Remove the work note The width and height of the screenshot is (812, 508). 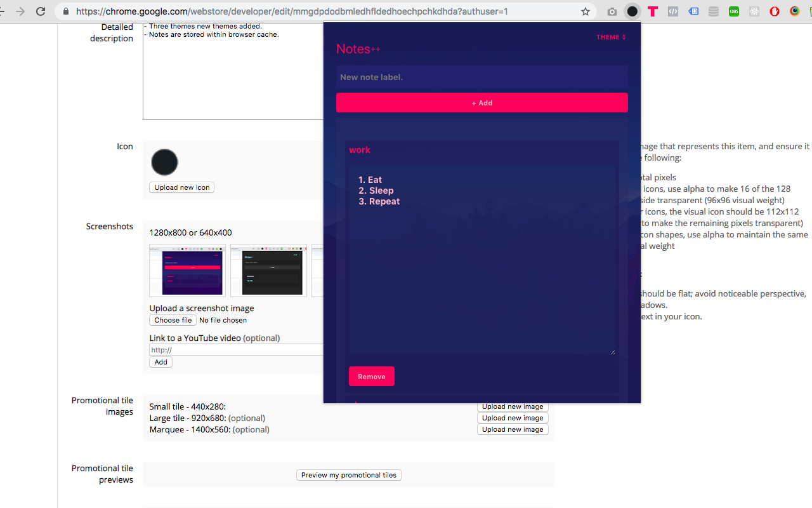click(372, 377)
